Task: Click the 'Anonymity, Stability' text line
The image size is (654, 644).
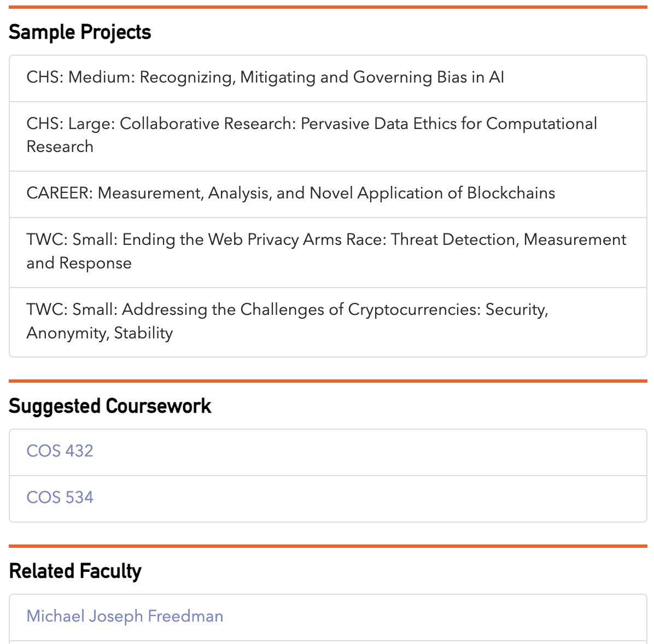Action: tap(100, 333)
